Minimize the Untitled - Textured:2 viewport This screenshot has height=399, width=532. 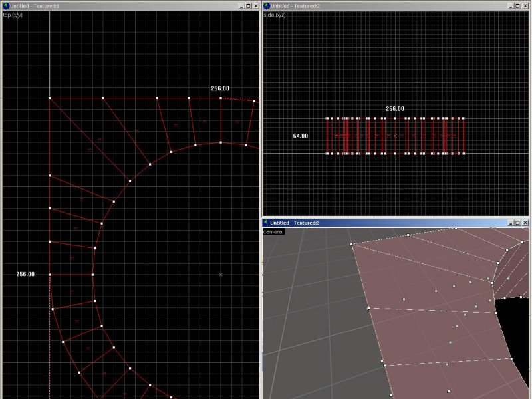point(510,5)
